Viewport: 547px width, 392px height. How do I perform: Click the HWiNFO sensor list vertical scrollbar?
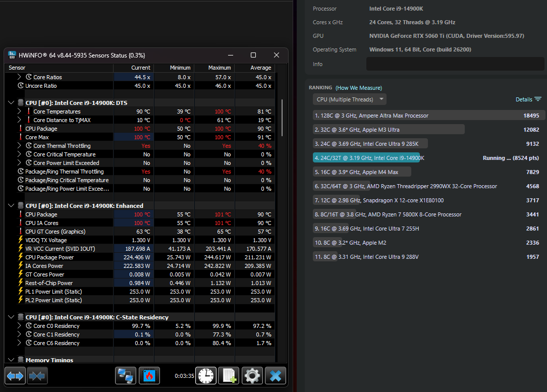(282, 118)
